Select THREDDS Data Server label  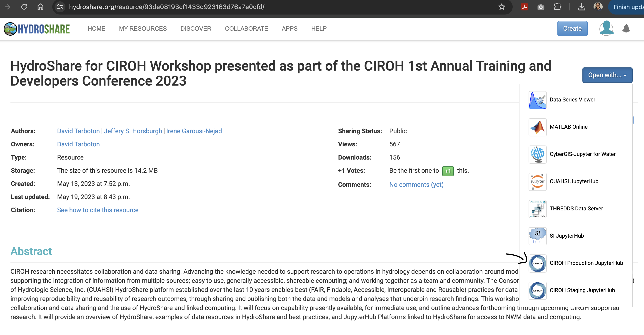pyautogui.click(x=576, y=208)
